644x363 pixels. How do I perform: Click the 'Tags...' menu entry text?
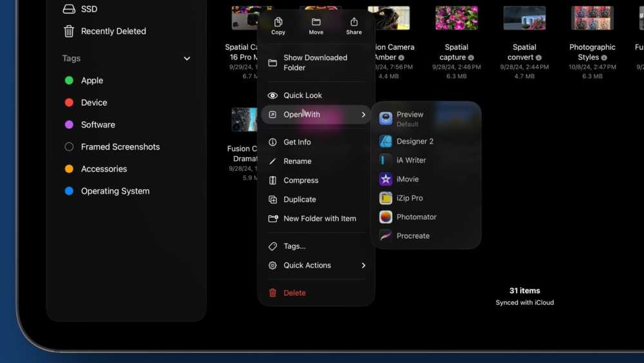(294, 246)
